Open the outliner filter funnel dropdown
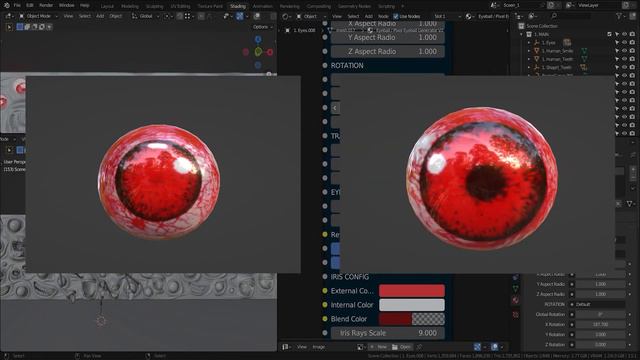The height and width of the screenshot is (360, 640). tap(621, 16)
